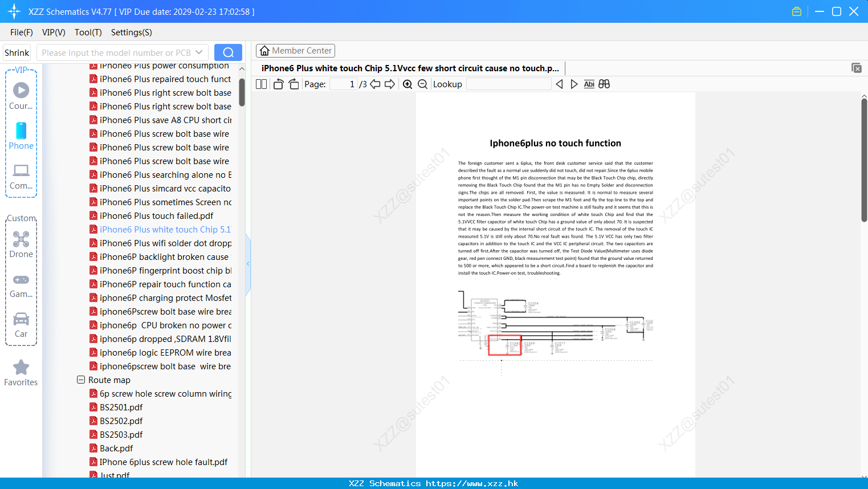Close the document tab panel icon

click(x=856, y=68)
